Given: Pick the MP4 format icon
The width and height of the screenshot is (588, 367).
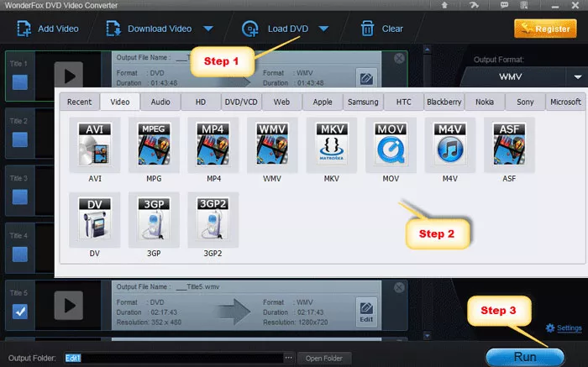Looking at the screenshot, I should 213,144.
